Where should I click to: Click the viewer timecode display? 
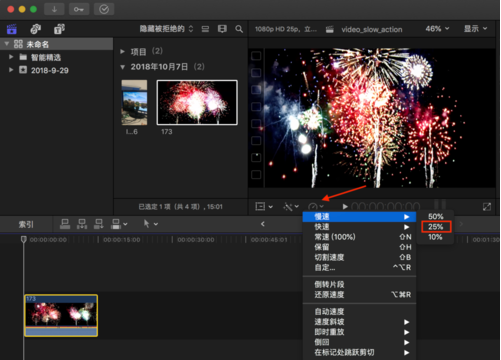[385, 207]
